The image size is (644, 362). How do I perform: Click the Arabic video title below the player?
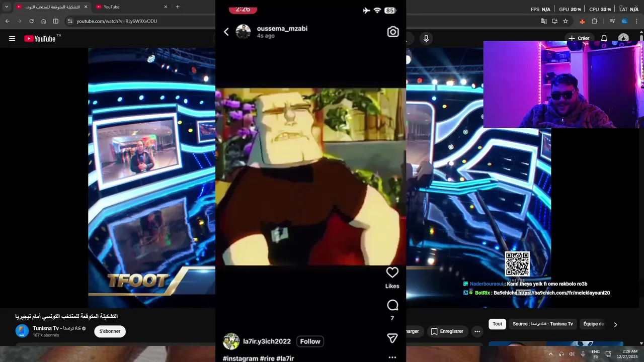(66, 316)
